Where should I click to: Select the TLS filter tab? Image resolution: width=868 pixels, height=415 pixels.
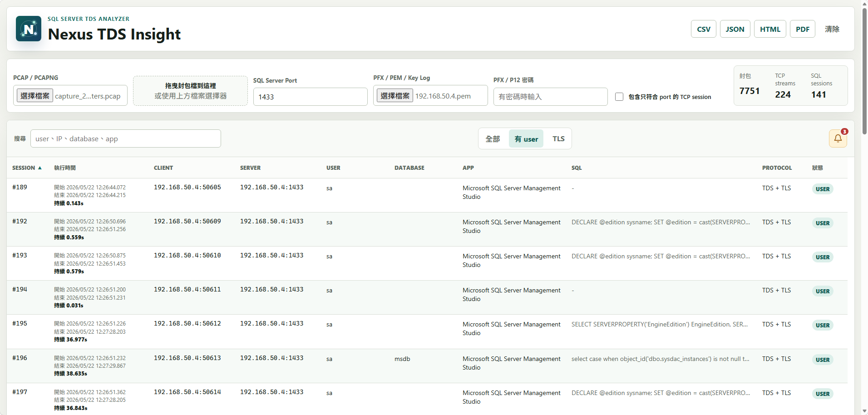click(x=558, y=139)
